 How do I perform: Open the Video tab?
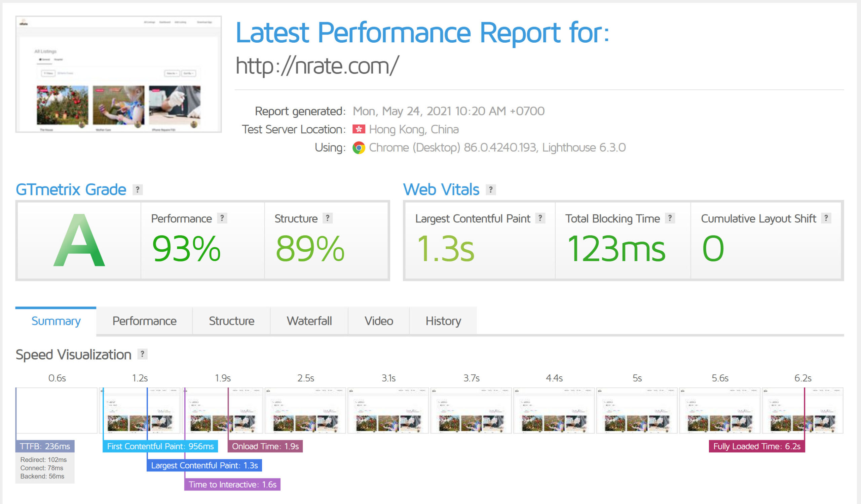[379, 321]
